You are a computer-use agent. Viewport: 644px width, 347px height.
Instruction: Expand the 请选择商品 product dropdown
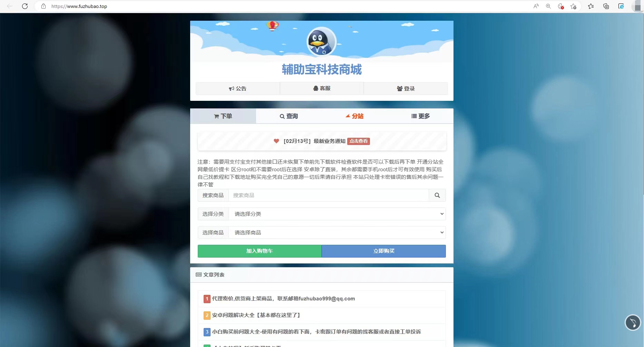point(337,233)
